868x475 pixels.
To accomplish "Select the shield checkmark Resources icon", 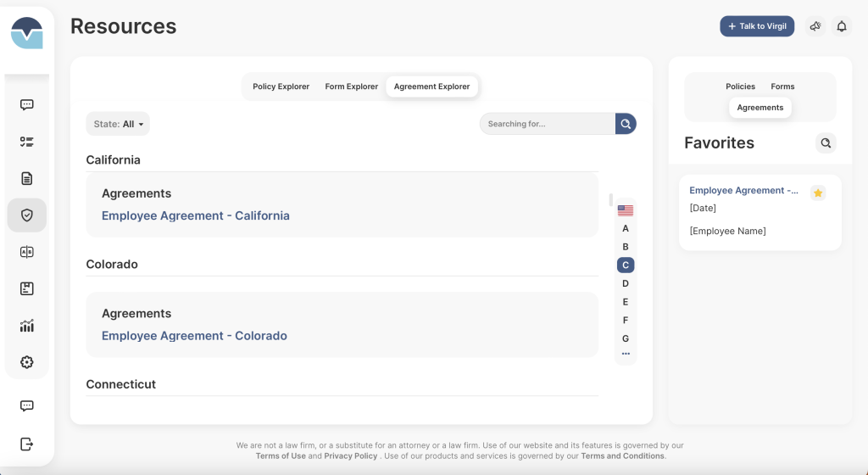I will [26, 215].
